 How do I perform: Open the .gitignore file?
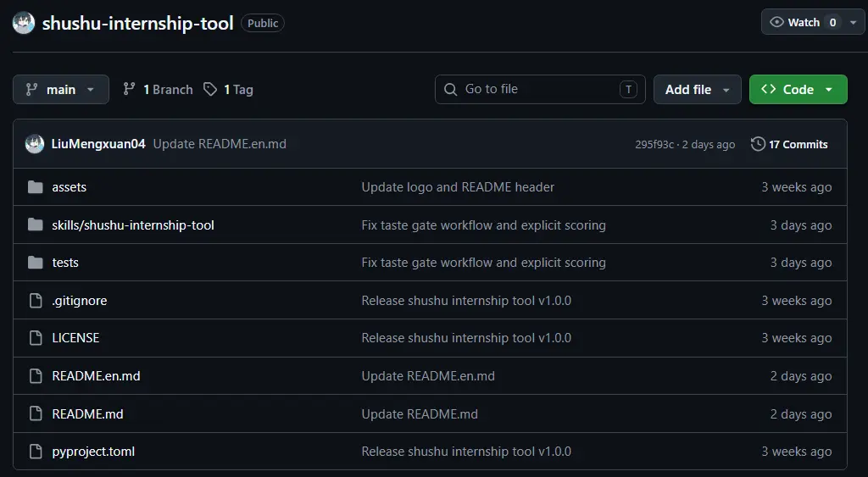(x=79, y=301)
